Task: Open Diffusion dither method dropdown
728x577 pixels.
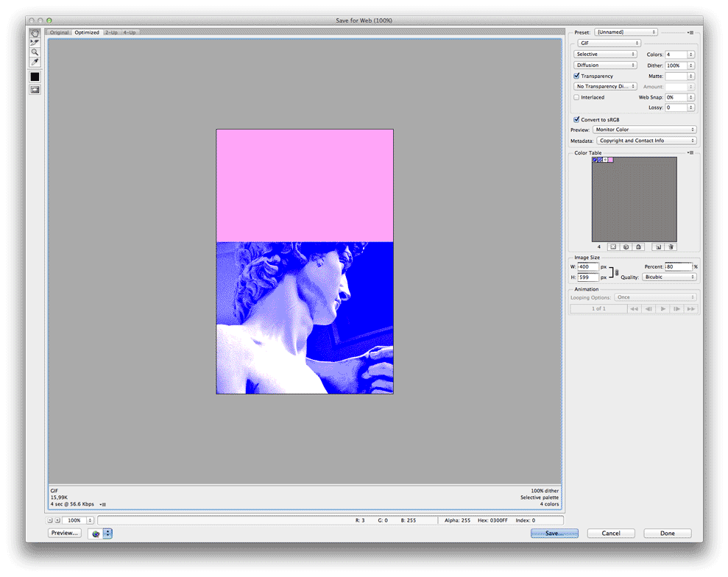Action: [605, 66]
